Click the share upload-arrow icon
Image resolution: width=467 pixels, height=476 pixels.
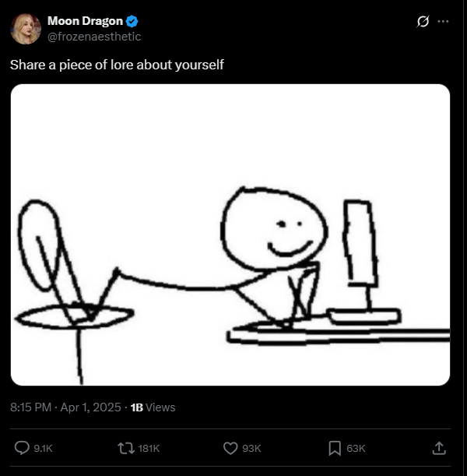[438, 448]
